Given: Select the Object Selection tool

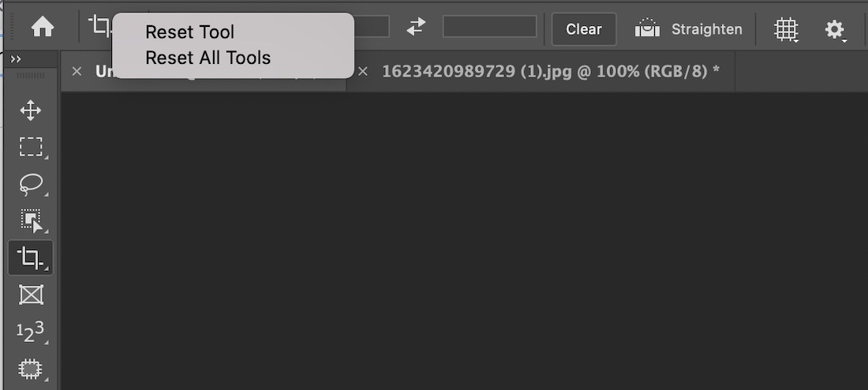Looking at the screenshot, I should pos(31,221).
